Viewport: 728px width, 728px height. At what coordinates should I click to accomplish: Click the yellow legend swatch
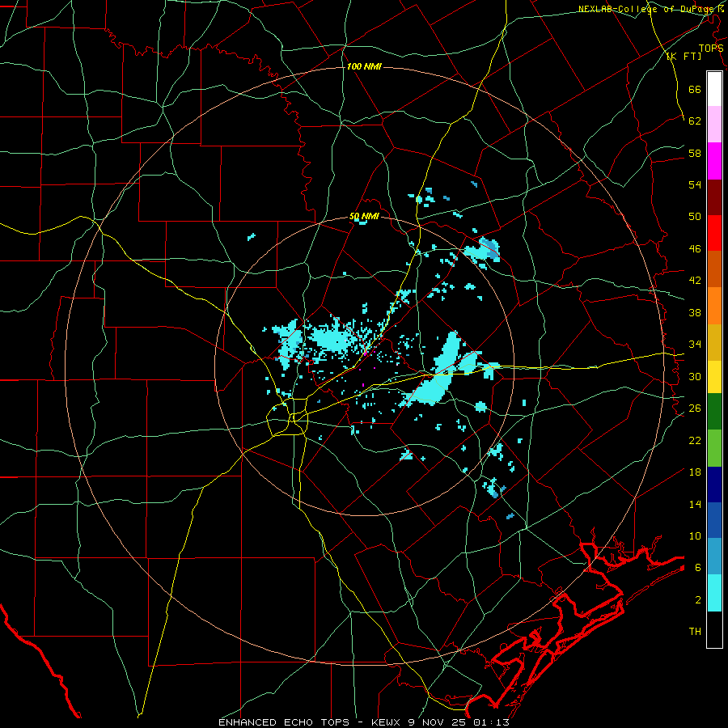coord(714,376)
